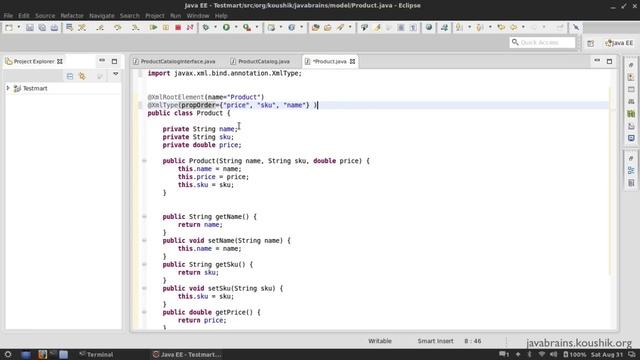Toggle Link with Editor in Project Explorer
The width and height of the screenshot is (640, 360).
82,76
